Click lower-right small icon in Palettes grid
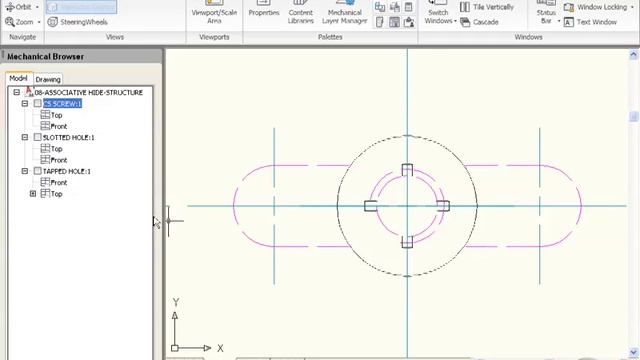Screen dimensions: 640x360 click(409, 22)
